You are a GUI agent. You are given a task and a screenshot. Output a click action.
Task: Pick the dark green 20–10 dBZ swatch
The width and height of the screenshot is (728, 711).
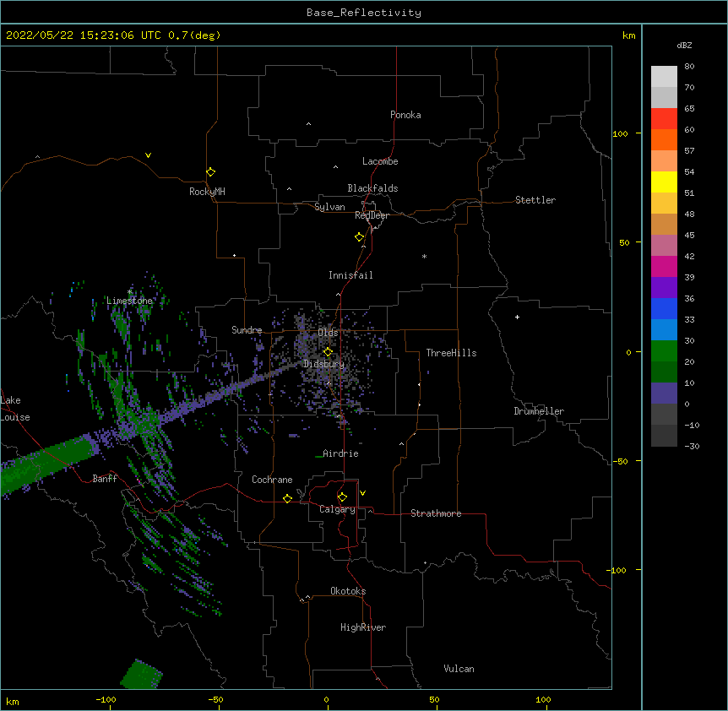[664, 372]
